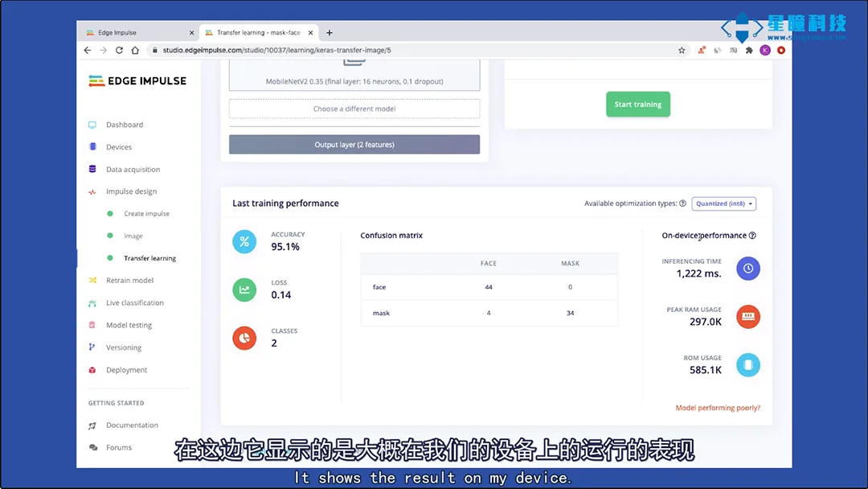The width and height of the screenshot is (868, 489).
Task: Bookmark this page with star icon
Action: tap(682, 51)
